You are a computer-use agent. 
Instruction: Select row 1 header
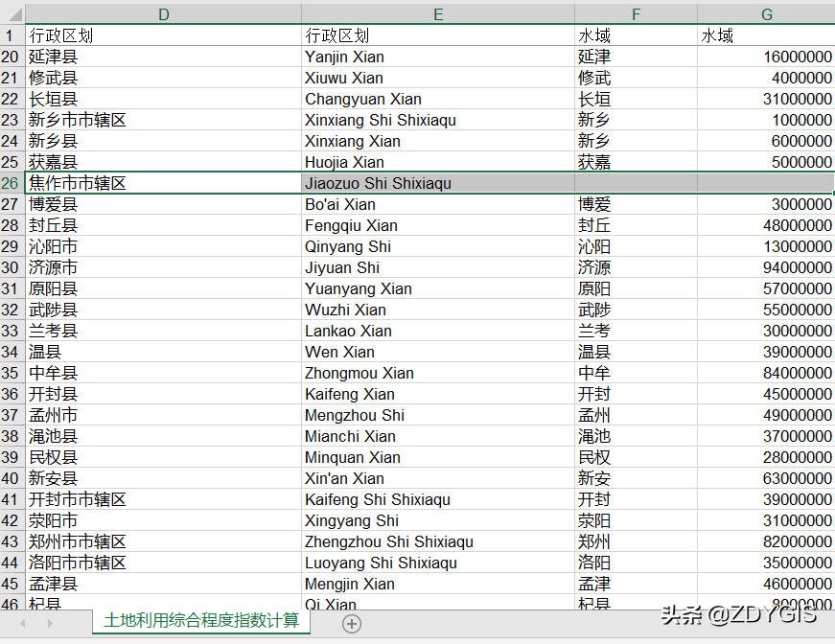tap(12, 35)
